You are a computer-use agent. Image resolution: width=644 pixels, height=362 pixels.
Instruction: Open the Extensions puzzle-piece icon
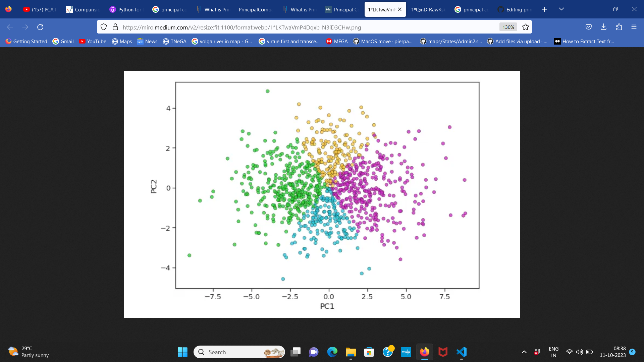[x=619, y=27]
